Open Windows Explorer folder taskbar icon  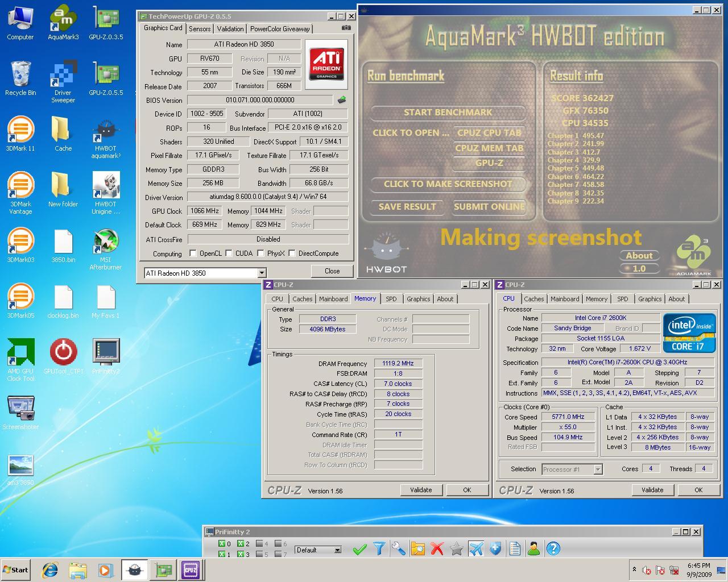point(78,570)
